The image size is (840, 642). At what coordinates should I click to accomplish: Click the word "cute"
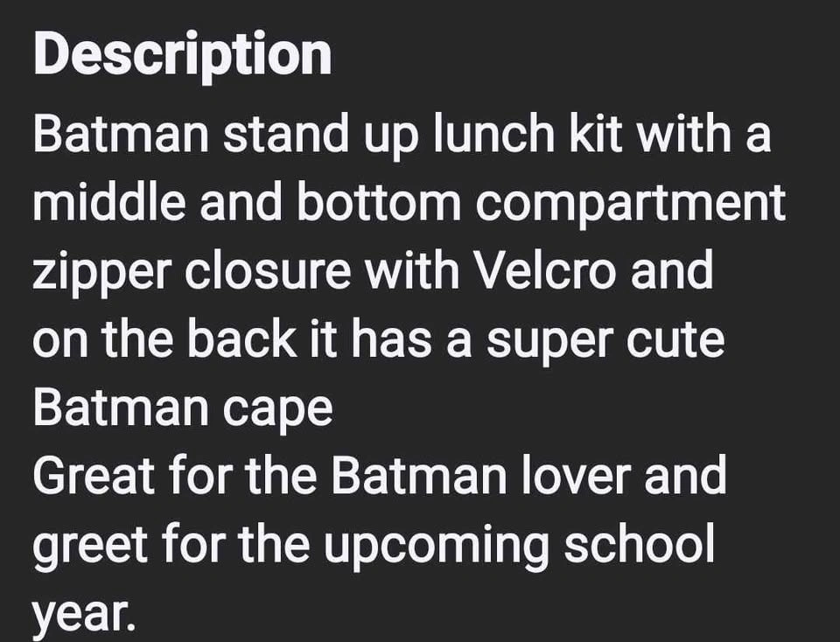[x=682, y=338]
